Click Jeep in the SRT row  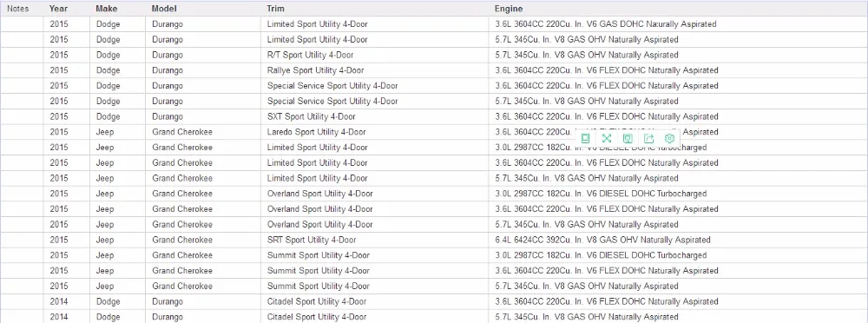(x=105, y=241)
